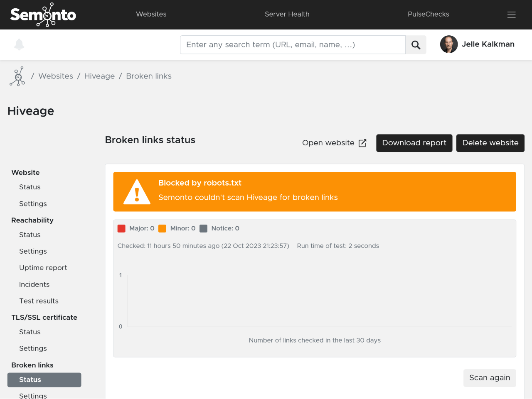
Task: Open Settings under Website section
Action: click(33, 204)
